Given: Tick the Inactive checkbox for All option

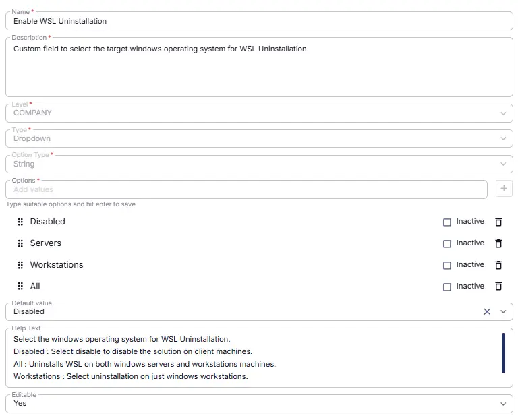Looking at the screenshot, I should 447,287.
